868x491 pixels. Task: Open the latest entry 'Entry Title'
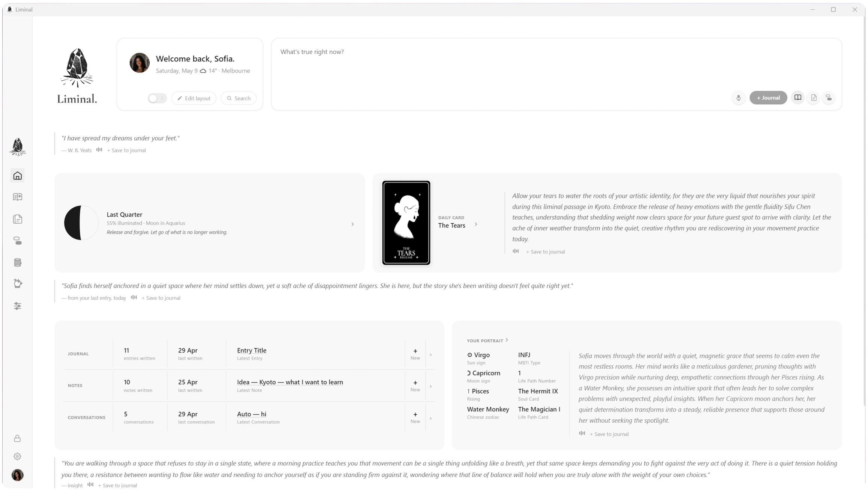coord(252,350)
